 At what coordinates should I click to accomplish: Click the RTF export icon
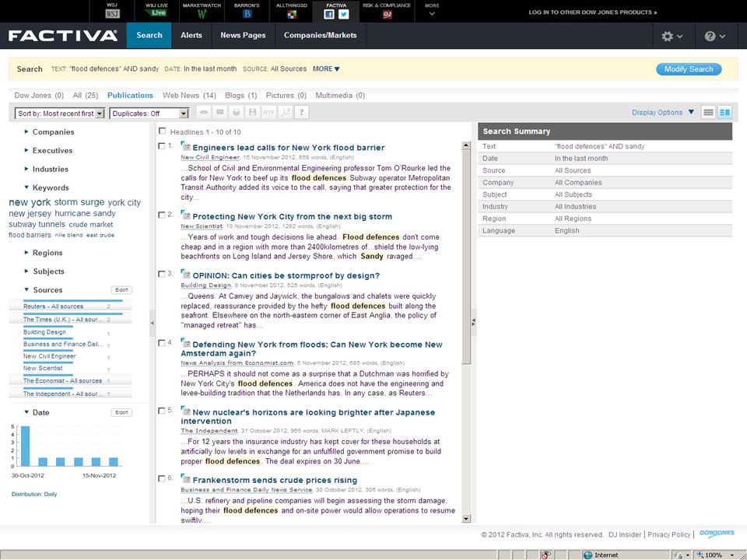(x=268, y=112)
